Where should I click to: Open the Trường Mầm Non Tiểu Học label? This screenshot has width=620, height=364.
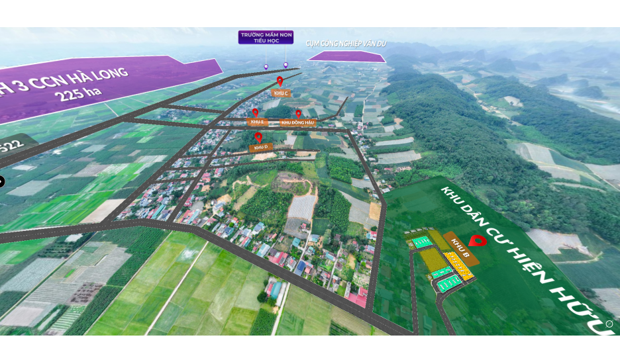[x=266, y=37]
